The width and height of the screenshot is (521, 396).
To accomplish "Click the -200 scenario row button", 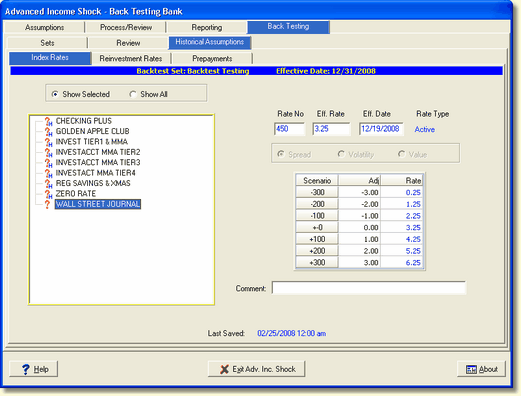I will click(317, 204).
